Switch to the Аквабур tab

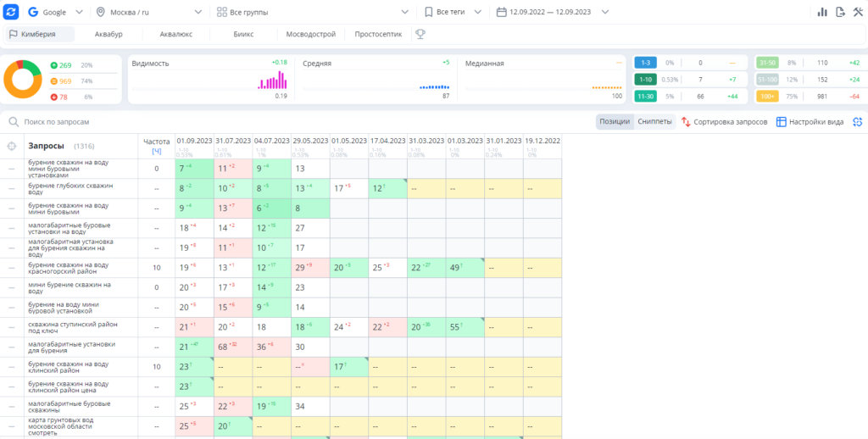[108, 34]
